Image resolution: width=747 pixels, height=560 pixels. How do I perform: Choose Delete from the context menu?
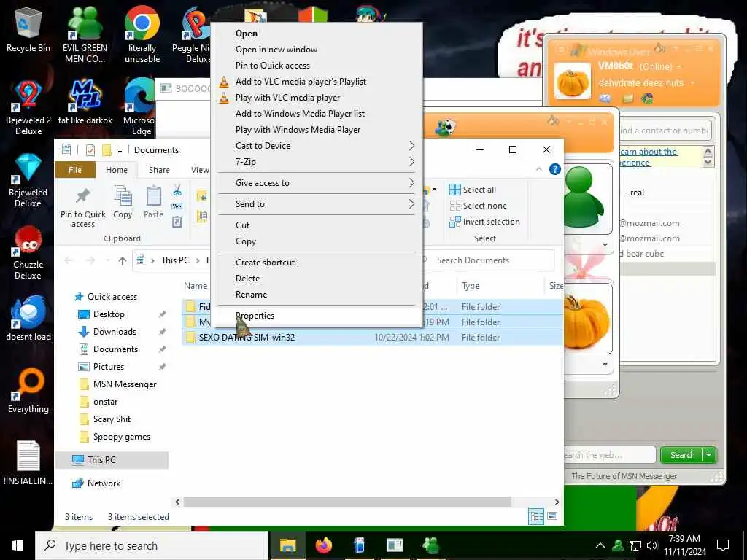coord(317,279)
